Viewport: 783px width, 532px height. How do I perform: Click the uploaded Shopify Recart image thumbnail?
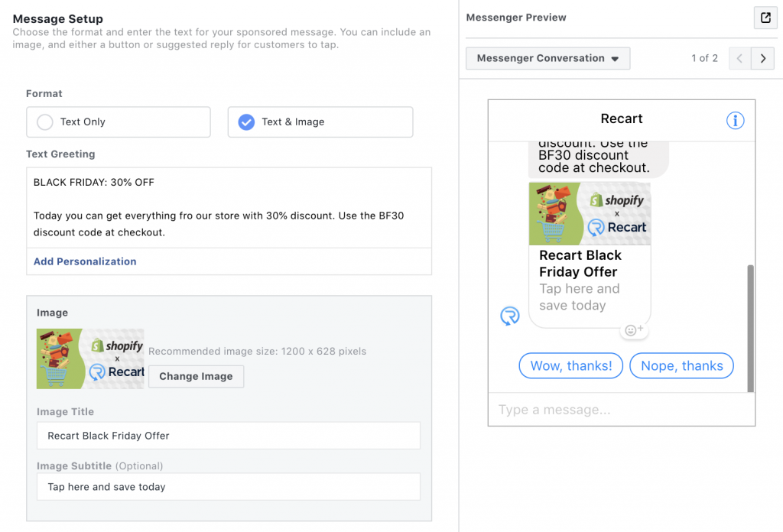click(90, 358)
